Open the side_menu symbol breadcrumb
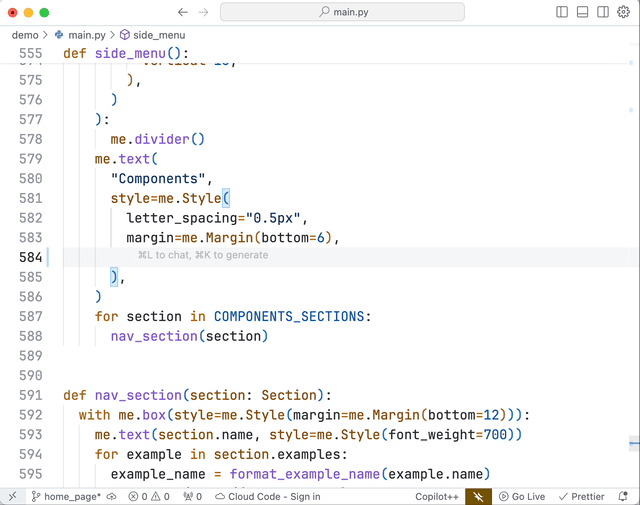This screenshot has width=640, height=505. click(x=159, y=35)
